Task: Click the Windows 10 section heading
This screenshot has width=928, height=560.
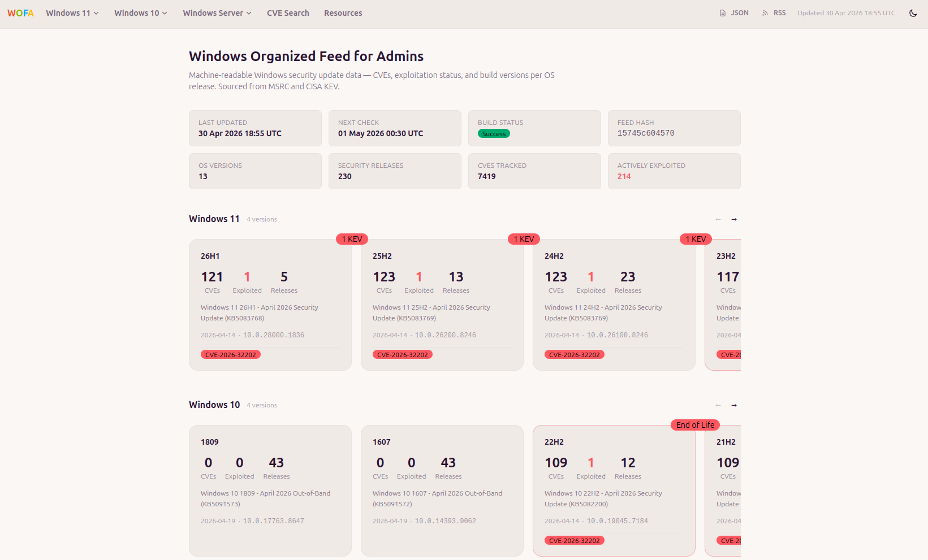Action: [214, 405]
